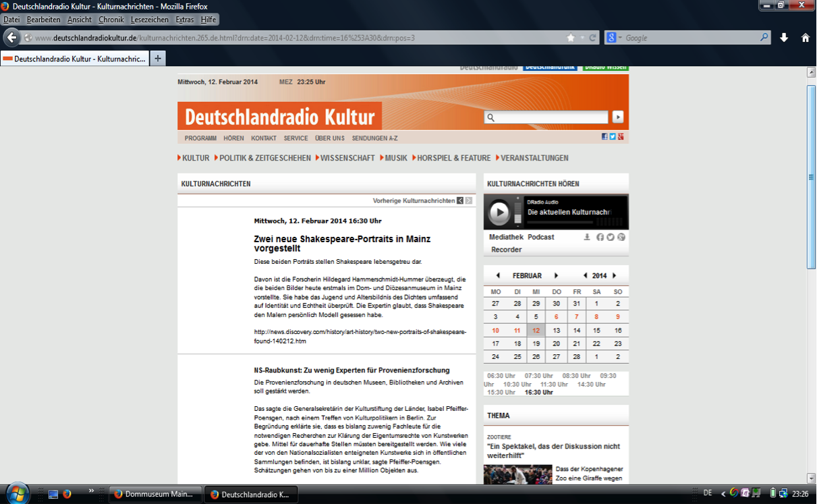Open the KONTAKT navigation link

(x=264, y=138)
